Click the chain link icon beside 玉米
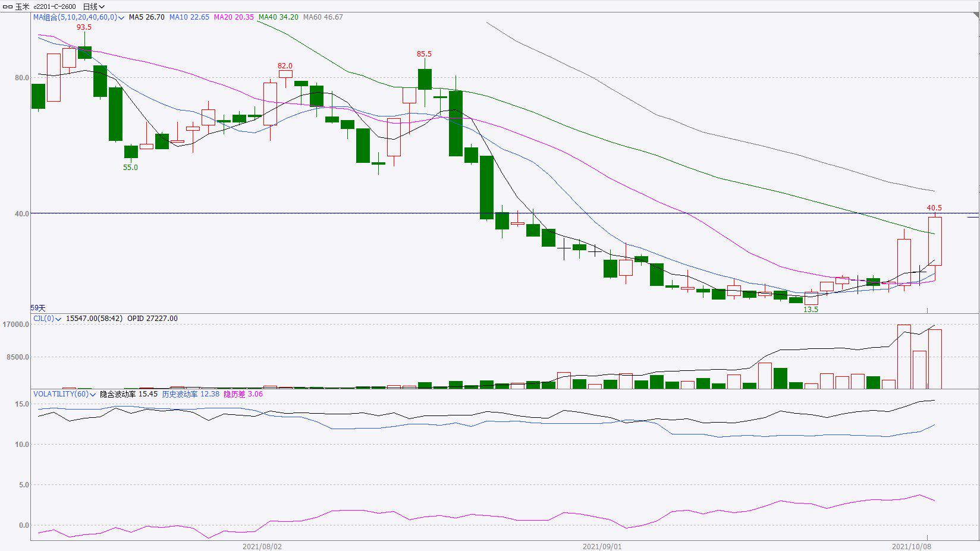980x551 pixels. click(x=8, y=7)
